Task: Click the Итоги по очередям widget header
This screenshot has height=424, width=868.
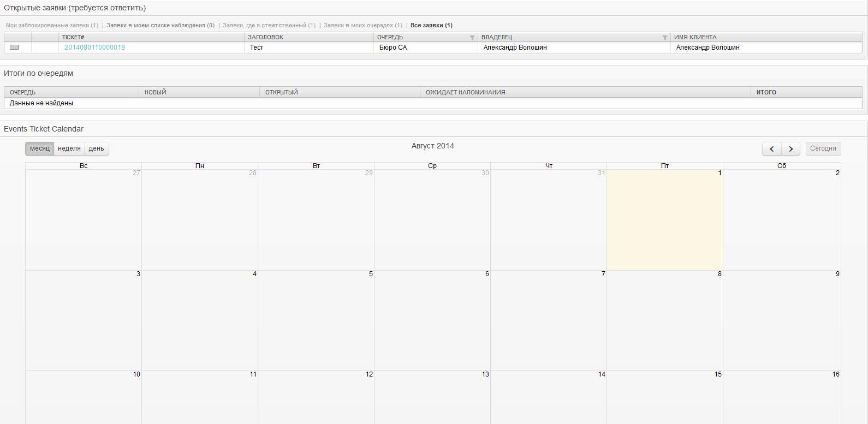Action: pyautogui.click(x=38, y=73)
